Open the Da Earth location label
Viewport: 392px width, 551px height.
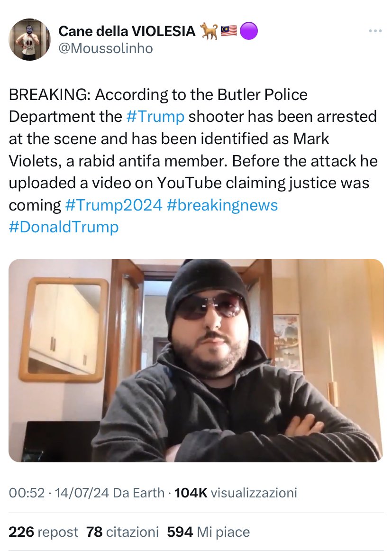point(139,493)
